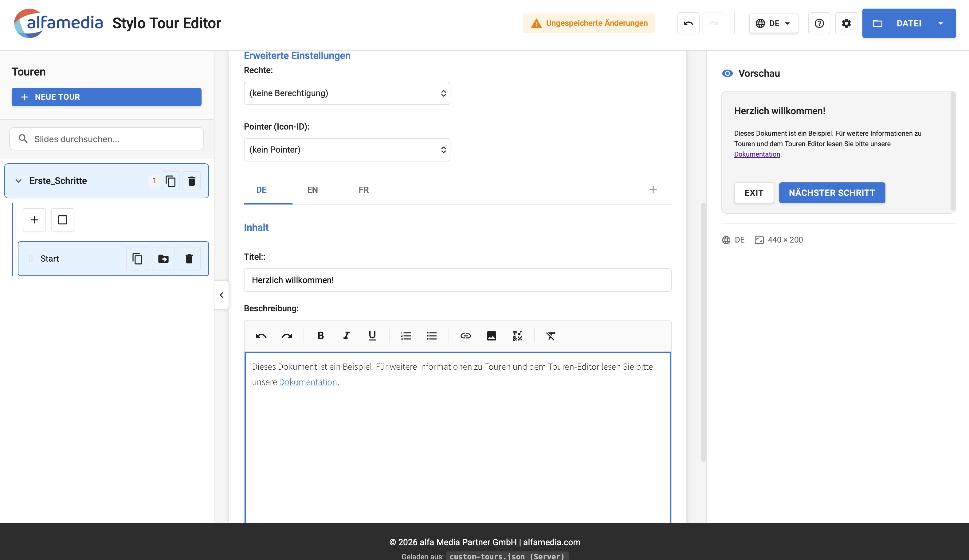This screenshot has height=560, width=969.
Task: Collapse the Erste_Schritte tour tree
Action: pyautogui.click(x=18, y=181)
